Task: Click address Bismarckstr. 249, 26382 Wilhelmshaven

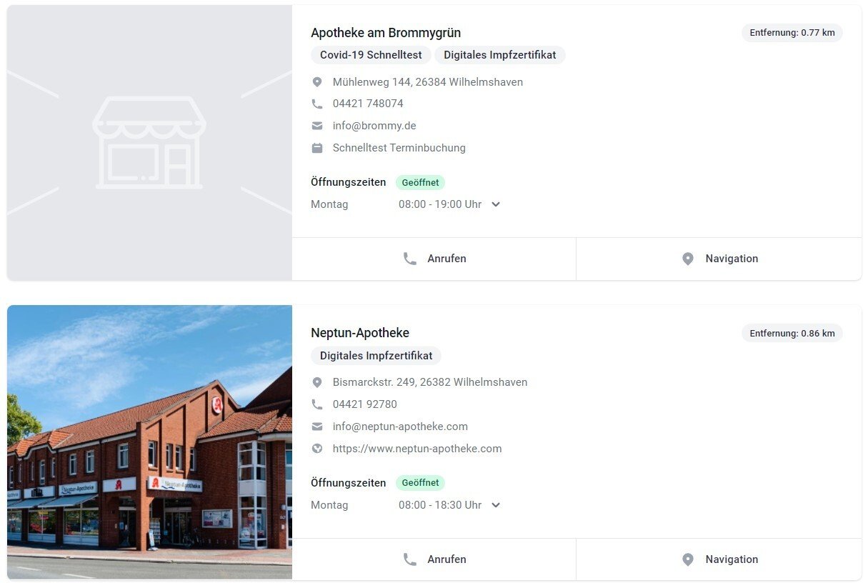Action: (x=430, y=382)
